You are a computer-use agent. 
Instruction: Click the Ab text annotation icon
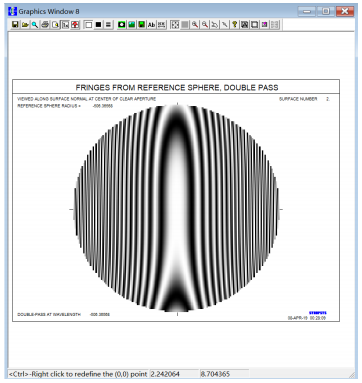click(151, 25)
